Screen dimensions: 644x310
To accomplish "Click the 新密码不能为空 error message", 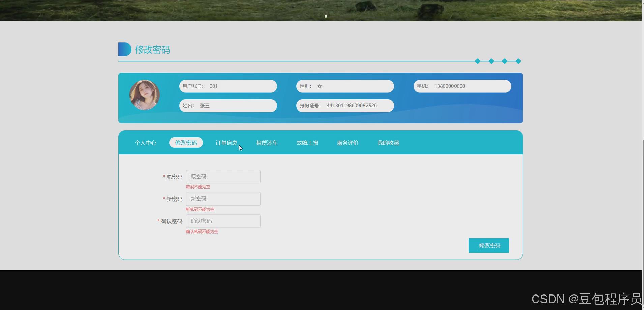I will pos(200,209).
